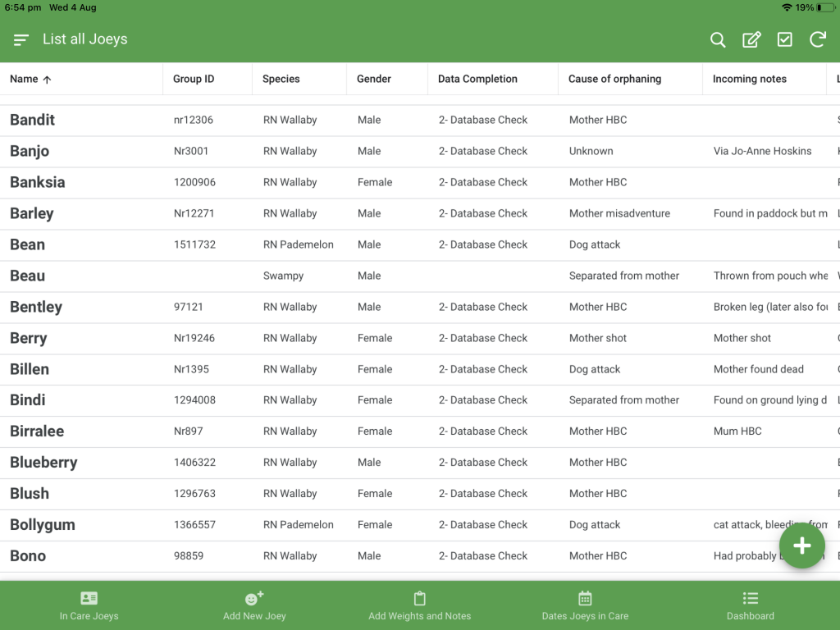Tap RN Pademelon in Bean's row
This screenshot has width=840, height=630.
(299, 244)
